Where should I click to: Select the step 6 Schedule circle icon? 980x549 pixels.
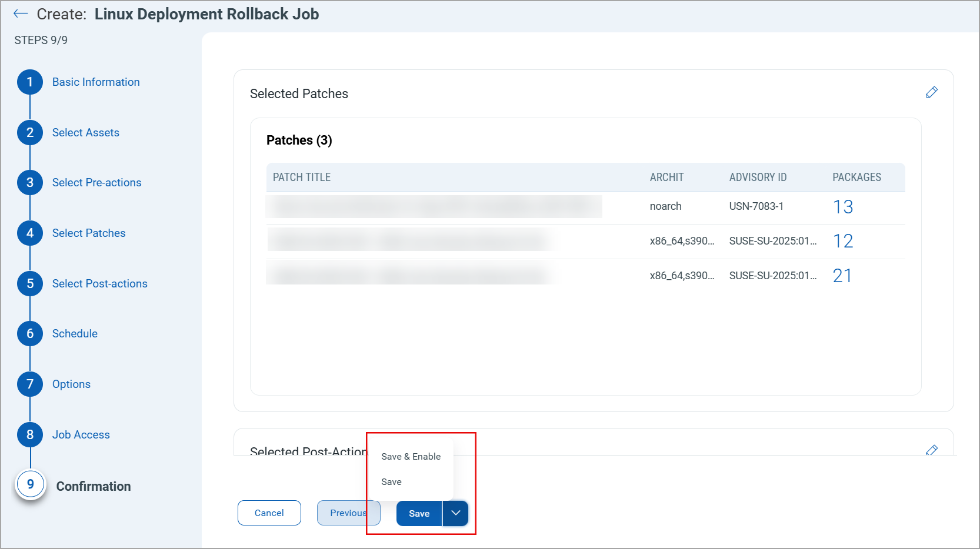(x=29, y=333)
